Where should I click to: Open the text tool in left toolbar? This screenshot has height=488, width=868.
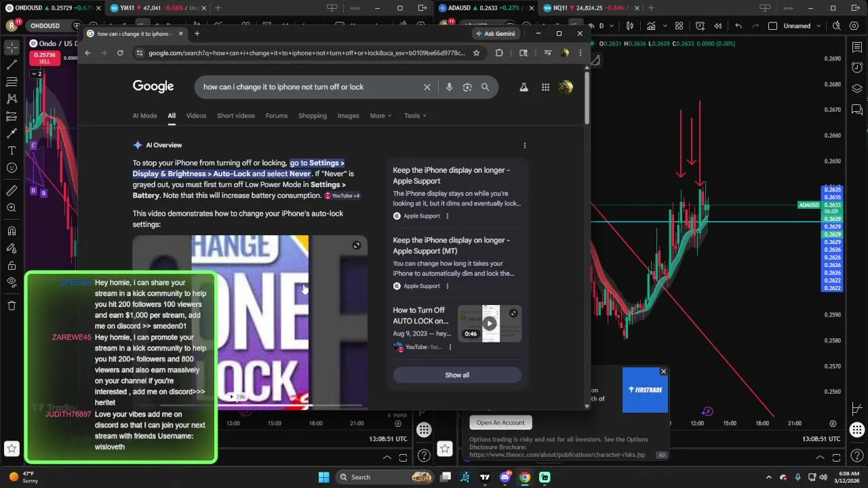tap(12, 150)
